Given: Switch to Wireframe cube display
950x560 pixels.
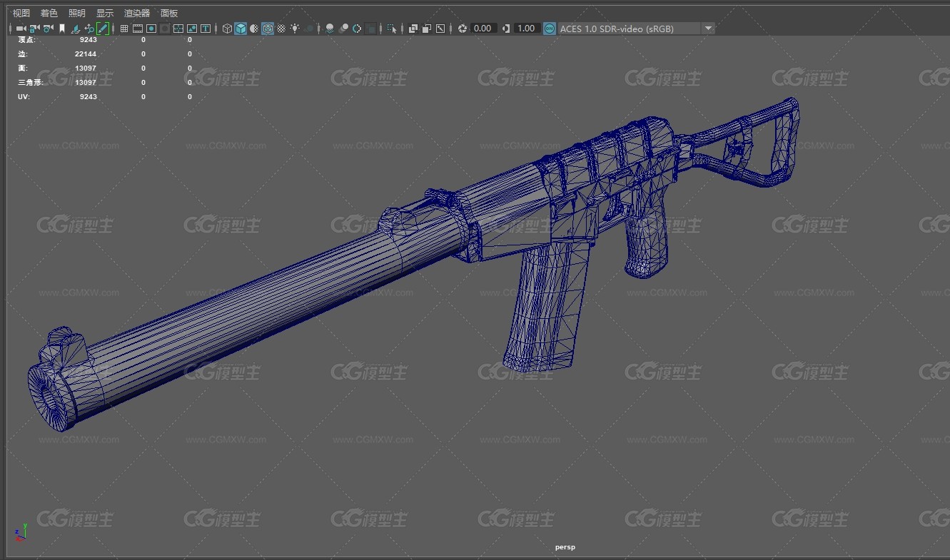Looking at the screenshot, I should pyautogui.click(x=227, y=29).
